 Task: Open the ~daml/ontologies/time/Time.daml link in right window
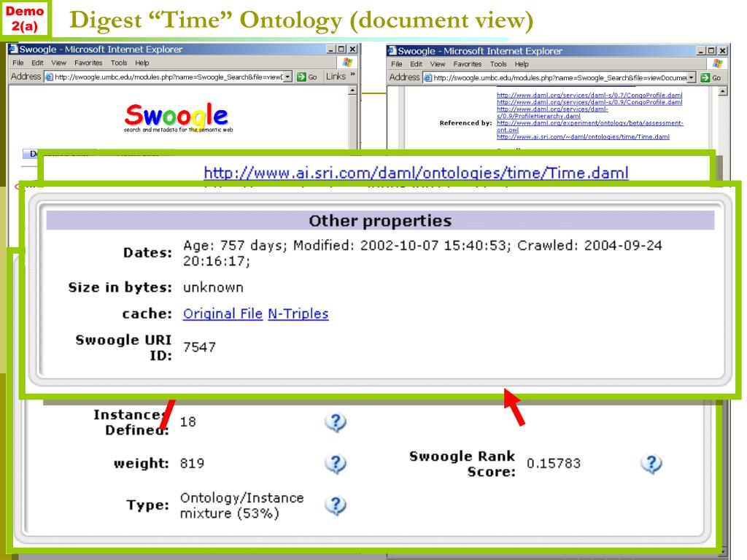583,136
